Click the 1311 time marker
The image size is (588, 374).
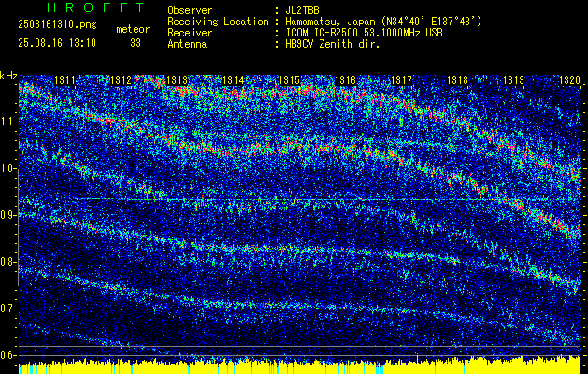[65, 79]
